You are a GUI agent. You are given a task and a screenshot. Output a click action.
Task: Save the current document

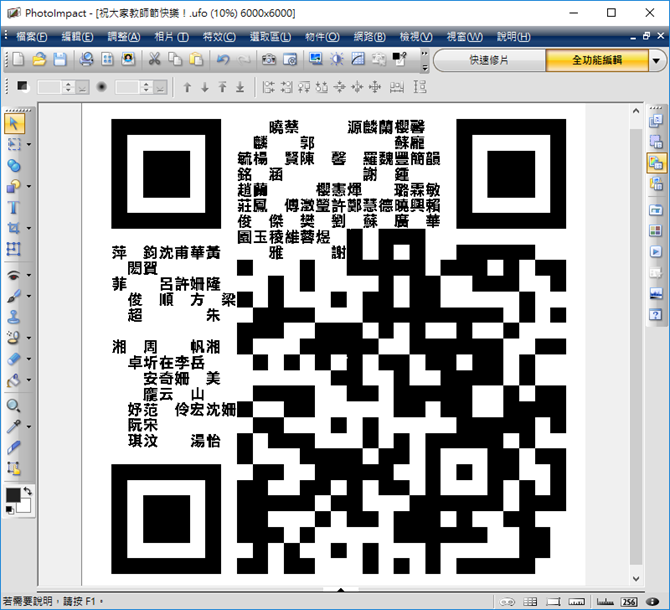click(60, 59)
